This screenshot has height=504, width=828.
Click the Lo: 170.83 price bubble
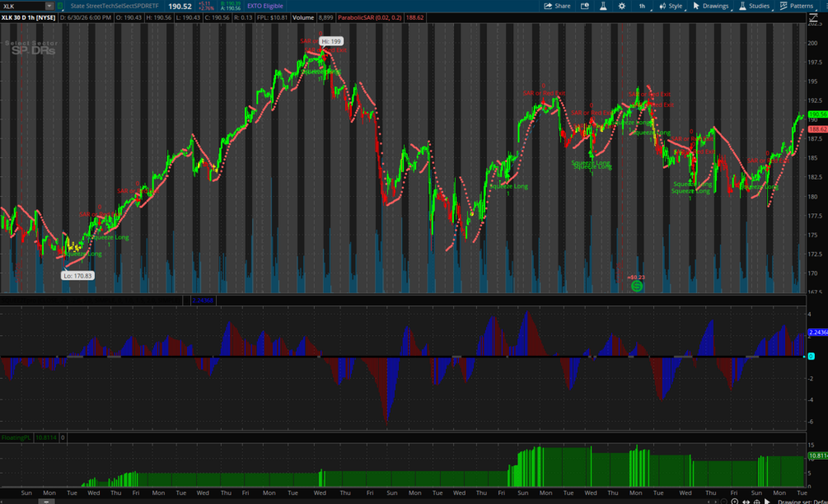click(77, 276)
